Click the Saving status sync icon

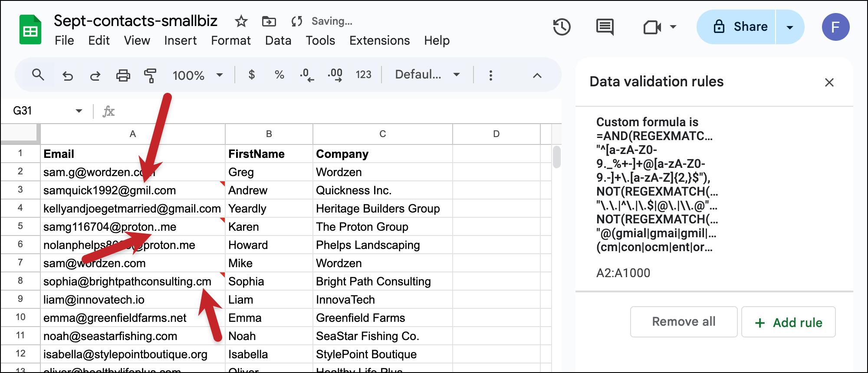coord(297,21)
